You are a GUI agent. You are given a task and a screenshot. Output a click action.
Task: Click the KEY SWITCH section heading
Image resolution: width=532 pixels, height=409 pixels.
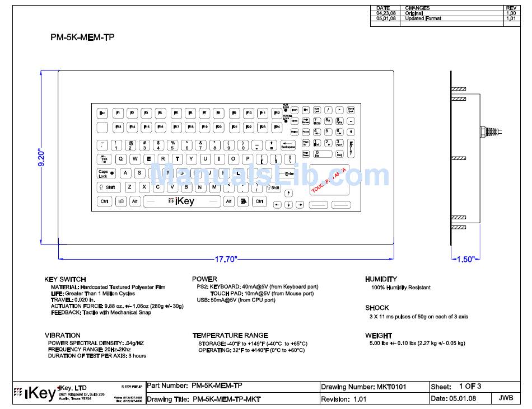[65, 280]
